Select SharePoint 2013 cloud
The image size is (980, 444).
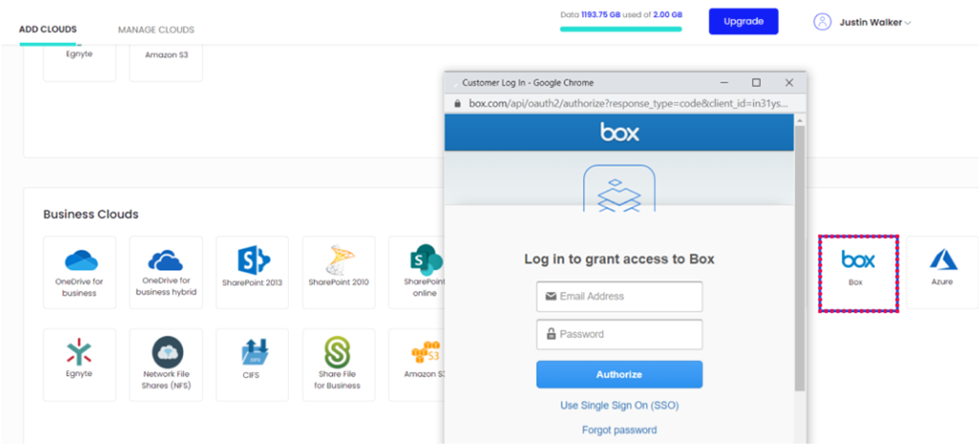point(253,273)
